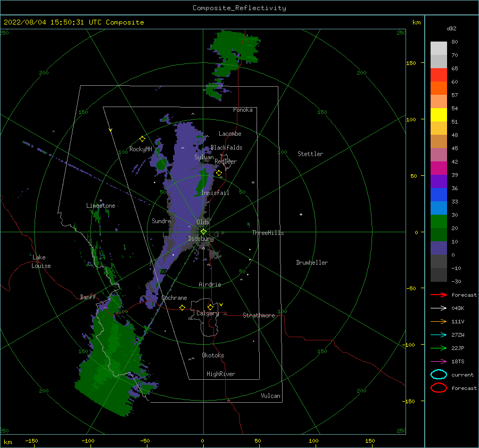Click the orange 111V arrow icon
The image size is (479, 448).
(439, 321)
